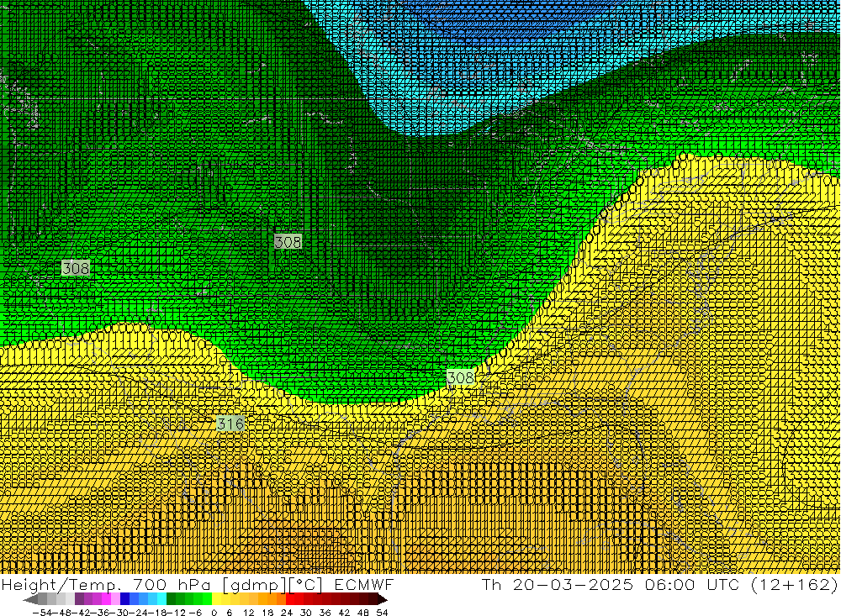This screenshot has height=616, width=841.
Task: Click the 'ECMWF' model name text
Action: point(363,584)
